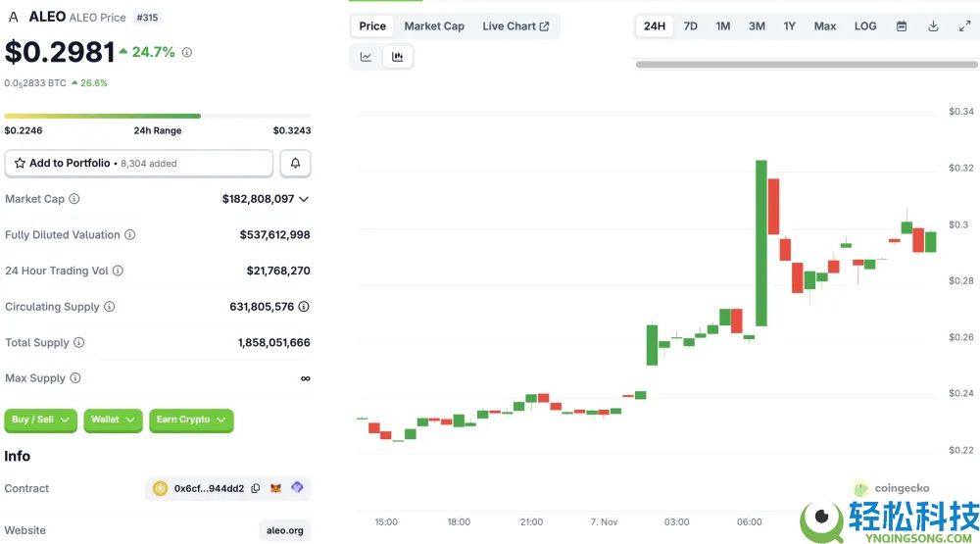
Task: Open the Market Cap info tooltip icon
Action: coord(74,199)
